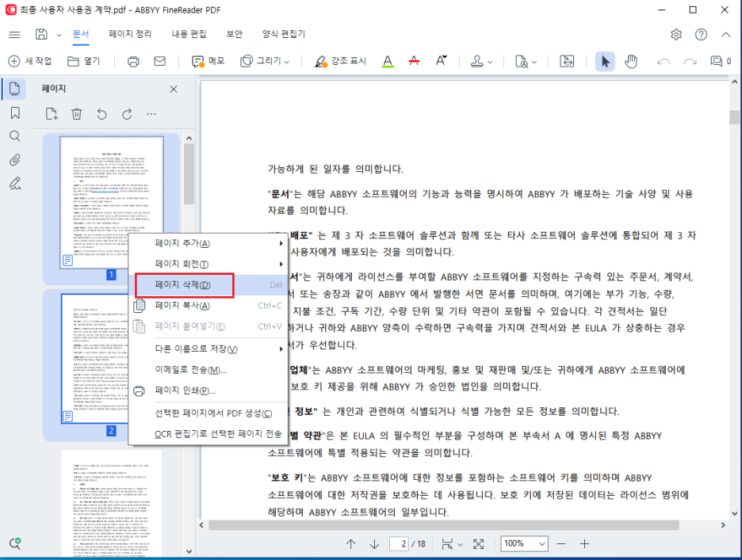Click the convert document icon
The width and height of the screenshot is (742, 560).
click(x=567, y=61)
